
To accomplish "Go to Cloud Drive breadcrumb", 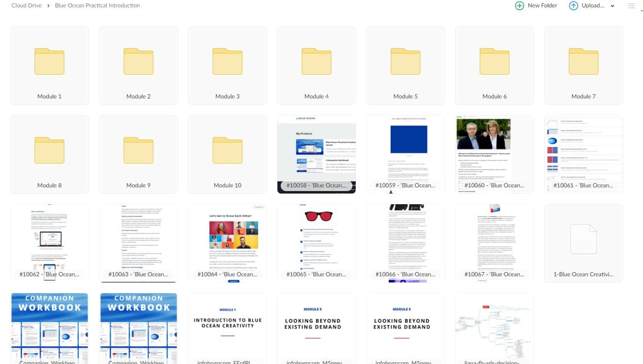I will tap(26, 6).
